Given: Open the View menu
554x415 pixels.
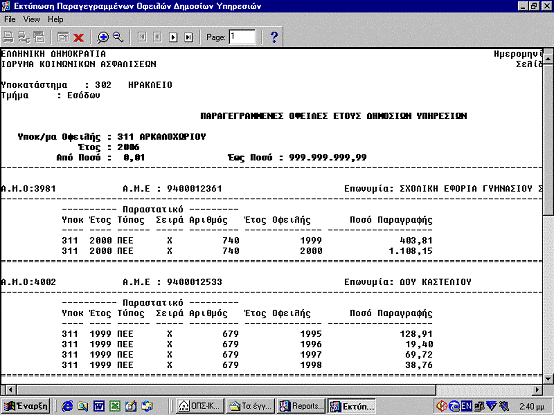Looking at the screenshot, I should click(x=31, y=19).
